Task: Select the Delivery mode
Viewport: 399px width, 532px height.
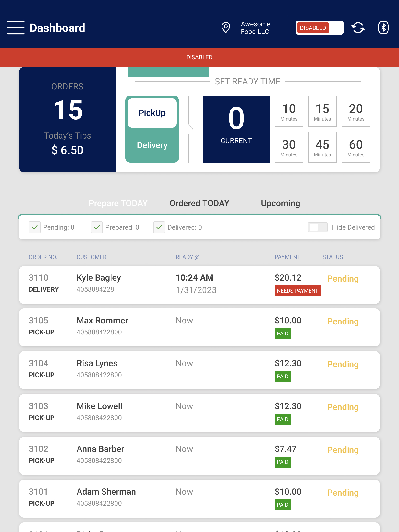Action: [x=152, y=145]
